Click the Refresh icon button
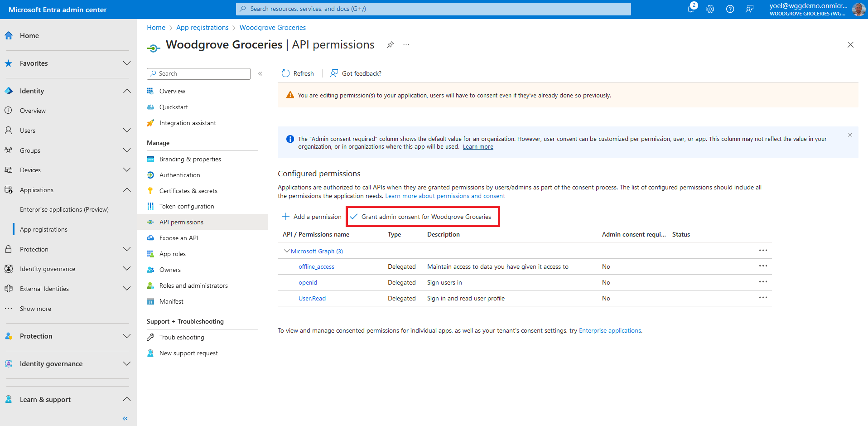The image size is (868, 426). pyautogui.click(x=286, y=73)
